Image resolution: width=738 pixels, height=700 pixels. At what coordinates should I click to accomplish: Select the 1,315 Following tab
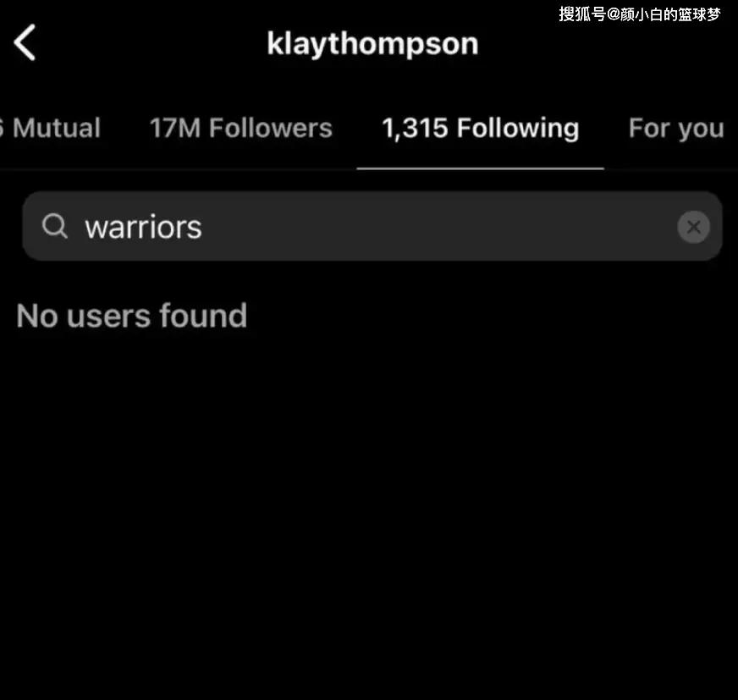click(481, 129)
